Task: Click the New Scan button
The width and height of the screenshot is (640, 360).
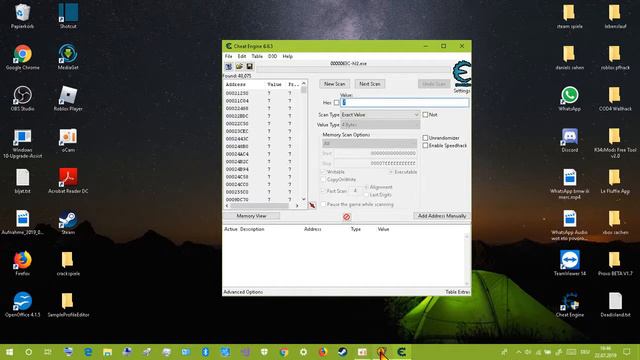Action: coord(334,84)
